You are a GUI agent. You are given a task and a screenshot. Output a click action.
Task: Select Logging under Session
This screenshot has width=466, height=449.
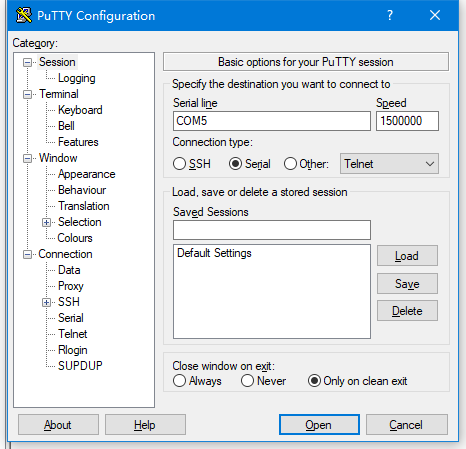[x=77, y=78]
